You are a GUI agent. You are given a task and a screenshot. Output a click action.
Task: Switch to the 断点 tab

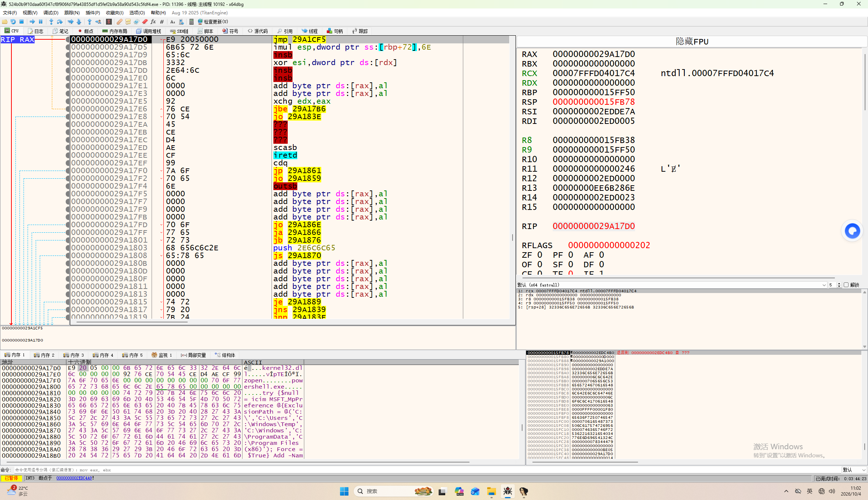click(86, 31)
